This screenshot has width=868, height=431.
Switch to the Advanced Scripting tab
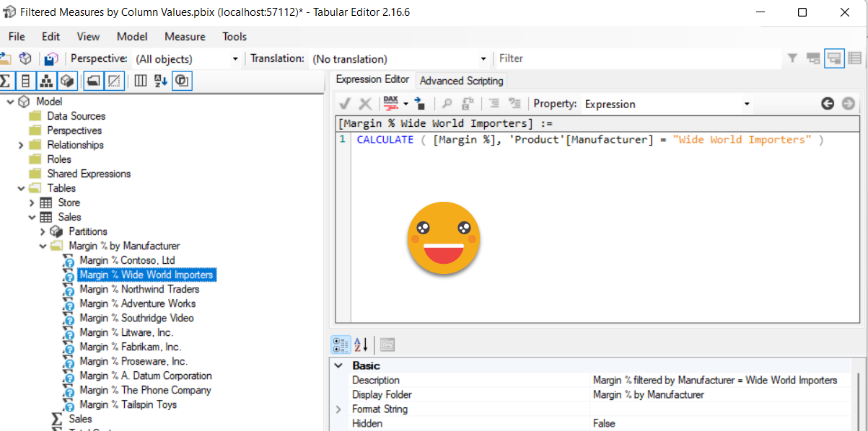point(462,81)
